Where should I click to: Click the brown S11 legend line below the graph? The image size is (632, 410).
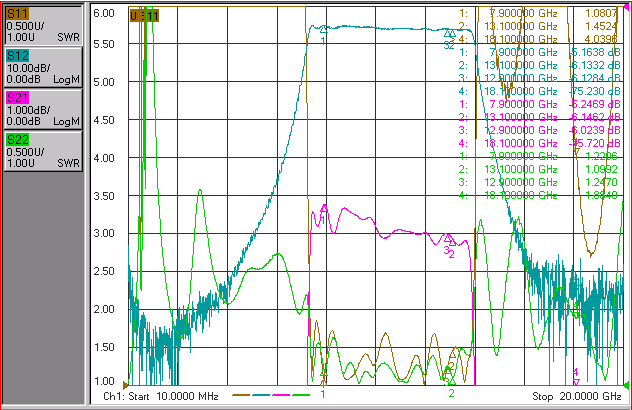pos(241,395)
